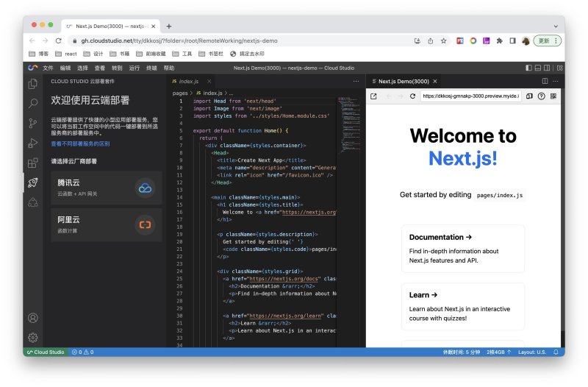
Task: Select the 腾讯云 deployment card
Action: [107, 188]
